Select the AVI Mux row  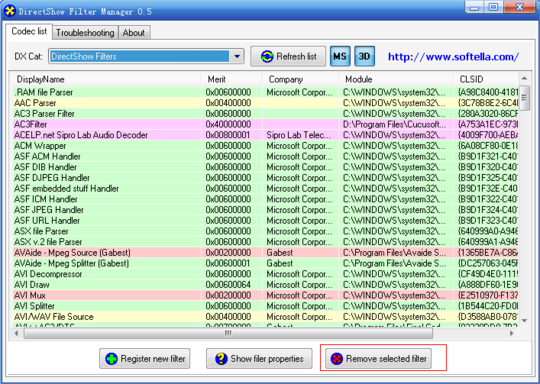(266, 295)
